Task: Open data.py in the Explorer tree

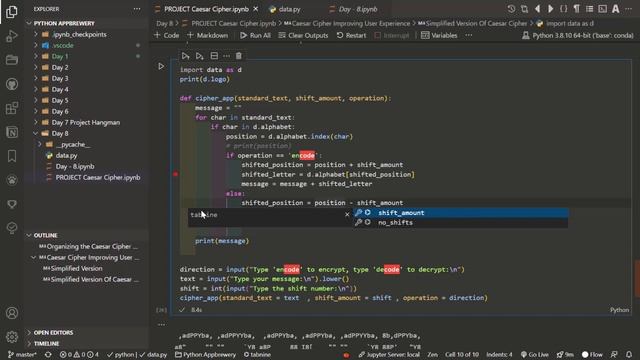Action: tap(66, 156)
